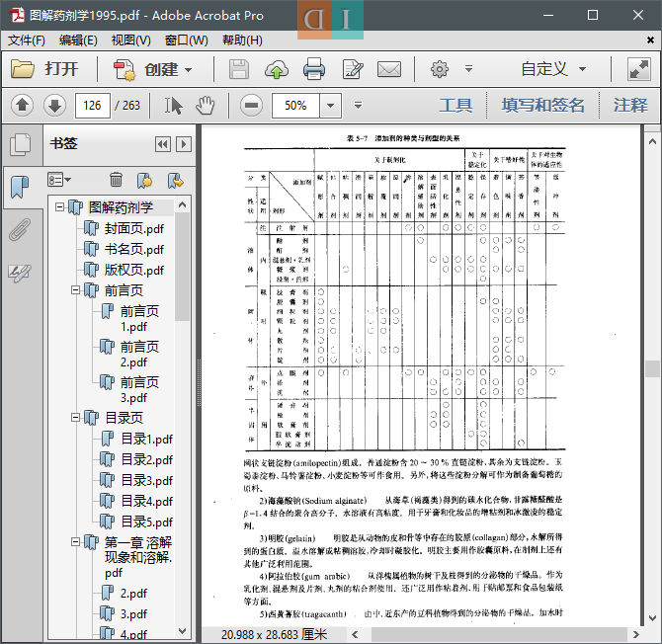Screen dimensions: 662x644
Task: Go to next page arrow
Action: 55,105
